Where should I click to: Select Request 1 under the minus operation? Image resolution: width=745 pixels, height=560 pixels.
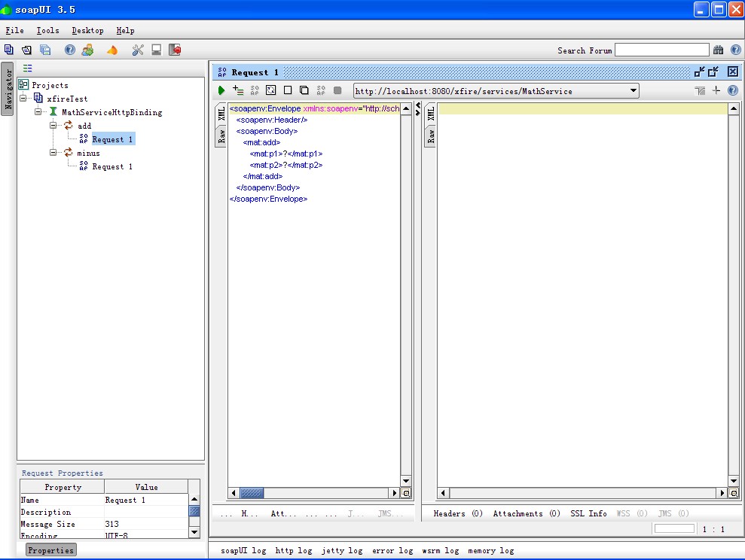click(112, 166)
